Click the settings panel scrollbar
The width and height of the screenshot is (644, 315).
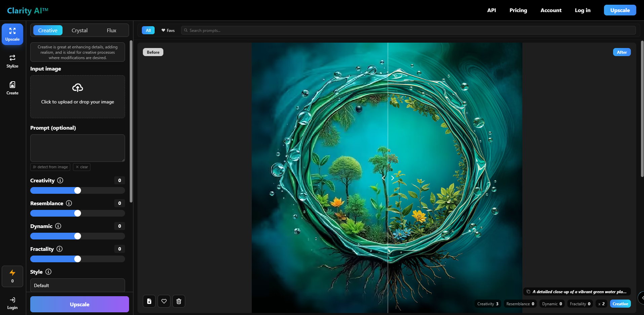point(131,121)
